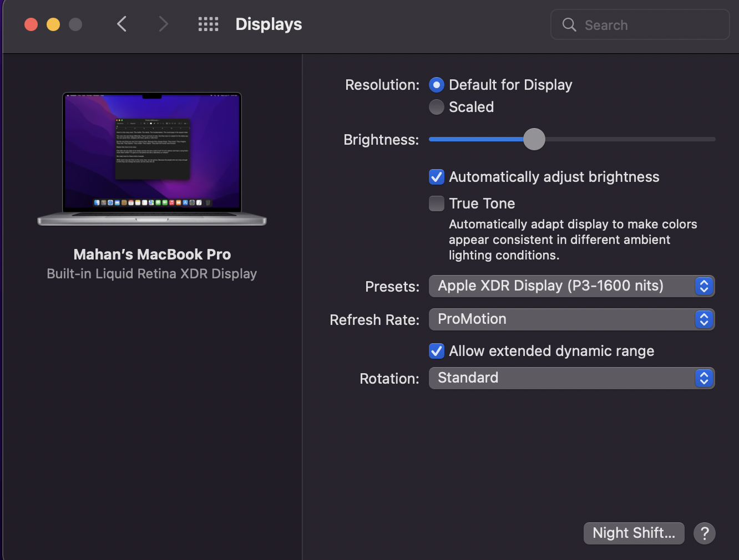
Task: Click in the Search field
Action: tap(649, 25)
